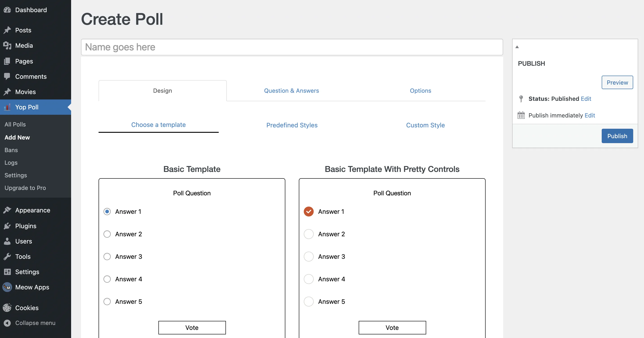The height and width of the screenshot is (338, 644).
Task: Click the Meow Apps cat icon
Action: [x=7, y=287]
